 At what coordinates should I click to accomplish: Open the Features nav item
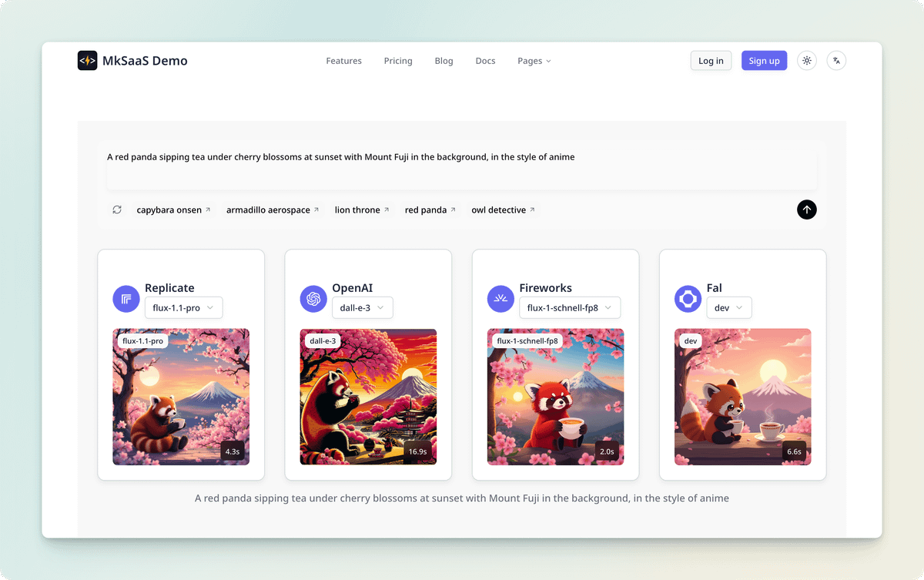pyautogui.click(x=343, y=61)
